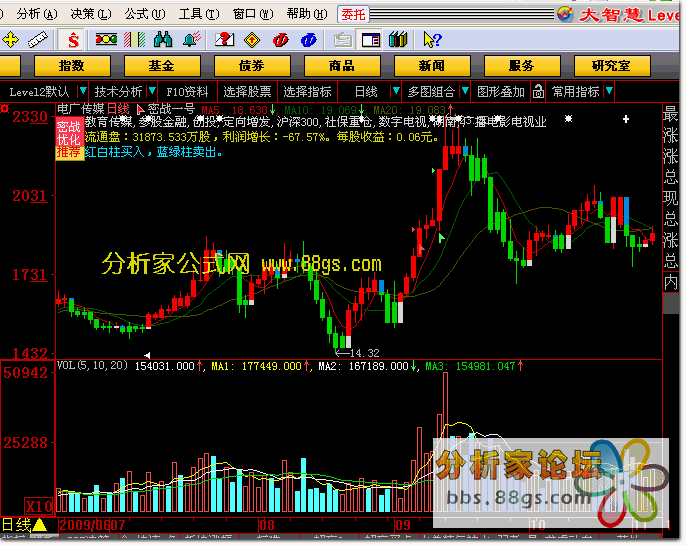Open the 帮助(H) menu

(x=307, y=14)
